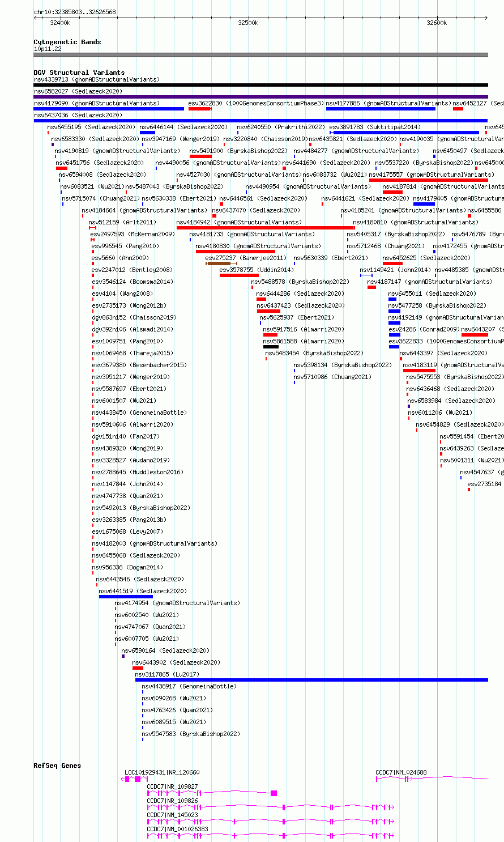Open nsv6582027 (Sedlazeck2020) label
Screen dimensions: 504x842
78,91
